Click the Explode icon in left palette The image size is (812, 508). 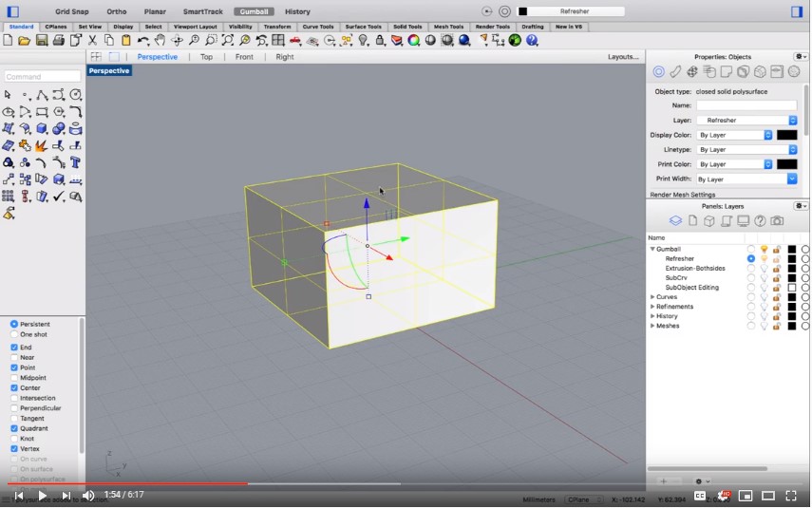pyautogui.click(x=42, y=146)
